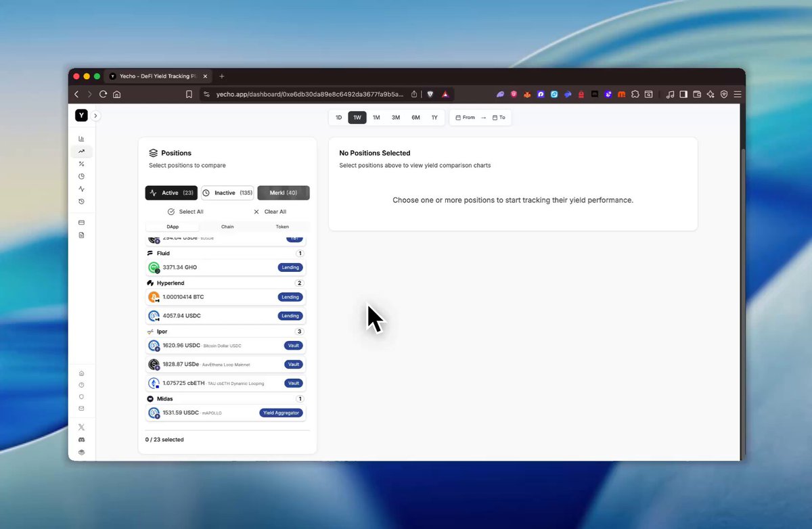Open the Brave wallet icon
The image size is (812, 529).
click(x=697, y=95)
